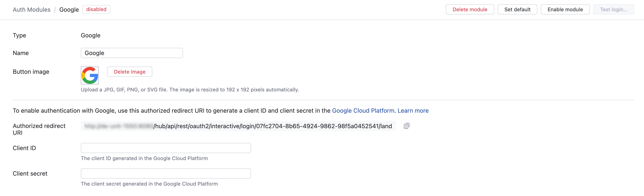644x196 pixels.
Task: Remove the button image with Delete Image
Action: point(130,72)
